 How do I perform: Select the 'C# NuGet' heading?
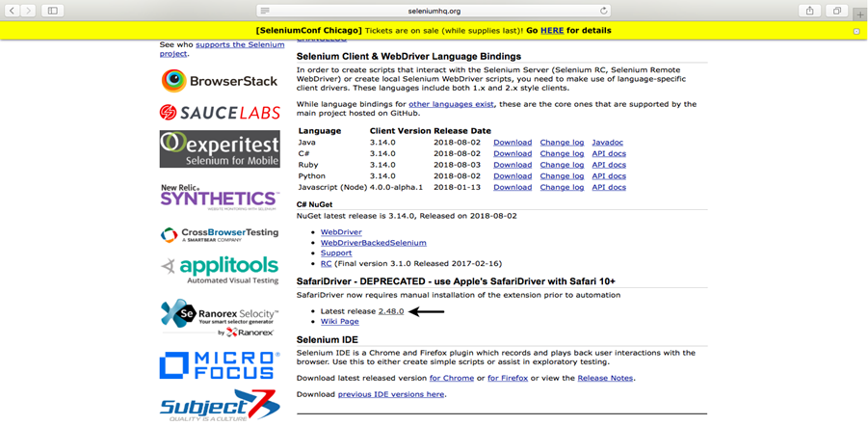tap(316, 204)
